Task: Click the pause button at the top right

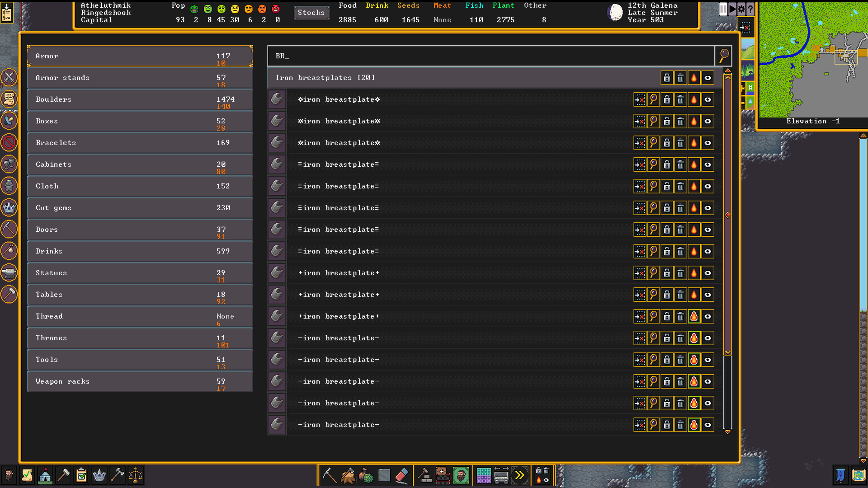Action: [723, 9]
